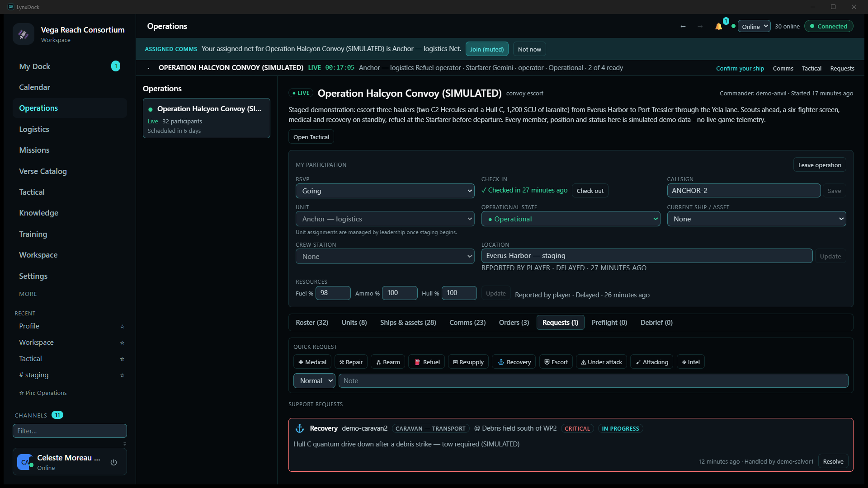Resolve the Recovery support request

point(833,461)
